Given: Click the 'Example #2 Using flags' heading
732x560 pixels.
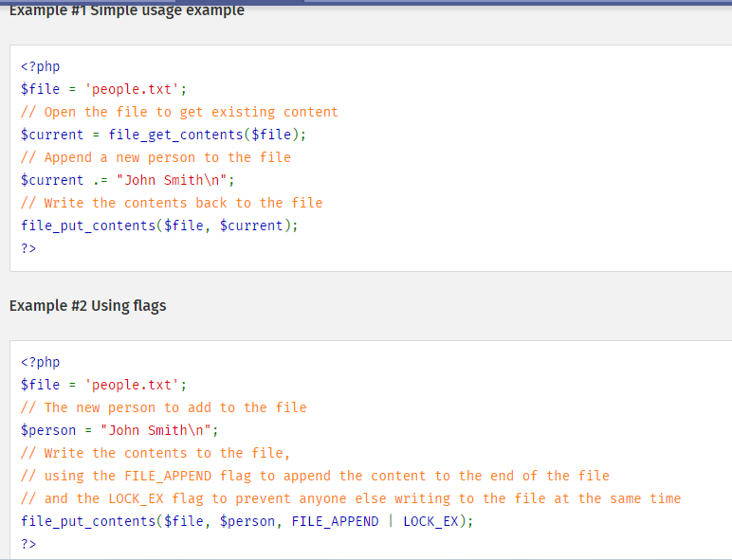Looking at the screenshot, I should tap(88, 306).
